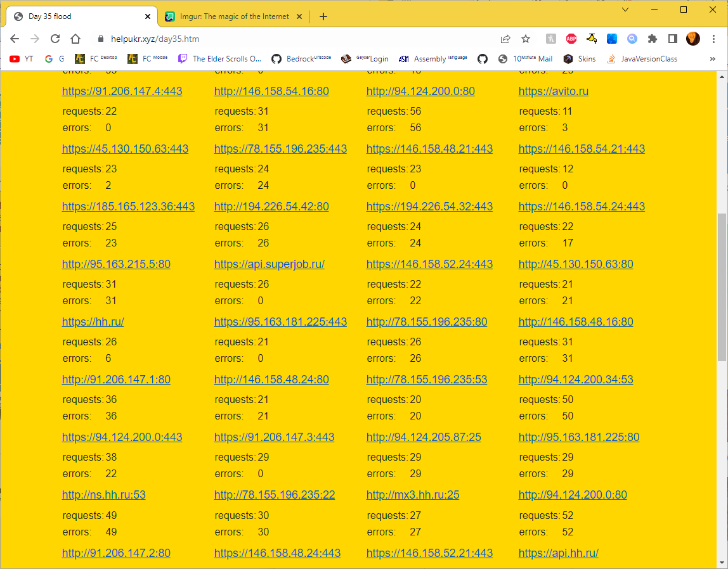Open the Bedrock Unicode GitHub bookmark
Screen dimensions: 728x569
click(301, 59)
